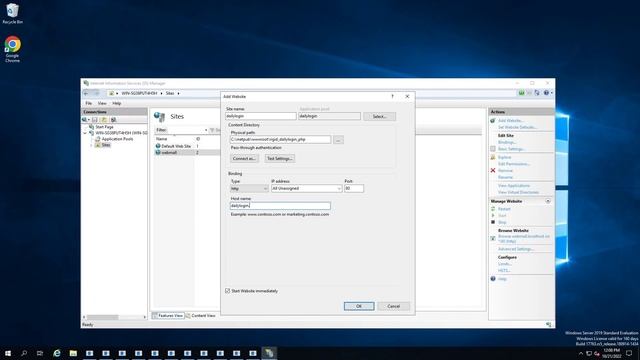Viewport: 640px width, 360px height.
Task: Switch to Content View tab
Action: (201, 316)
